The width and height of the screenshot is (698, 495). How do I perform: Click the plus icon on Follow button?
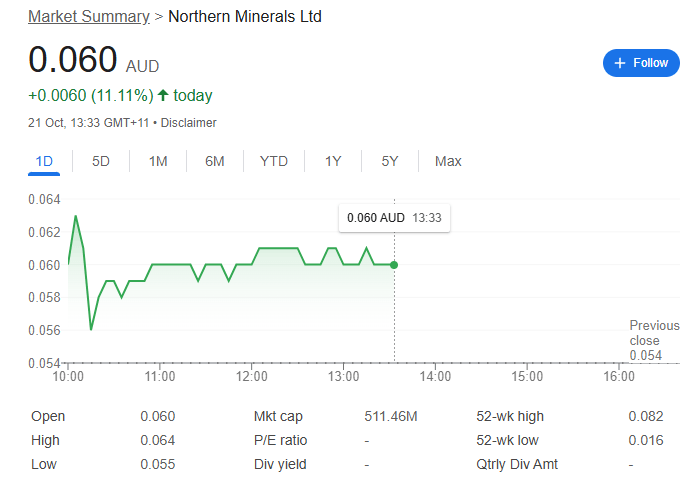620,63
